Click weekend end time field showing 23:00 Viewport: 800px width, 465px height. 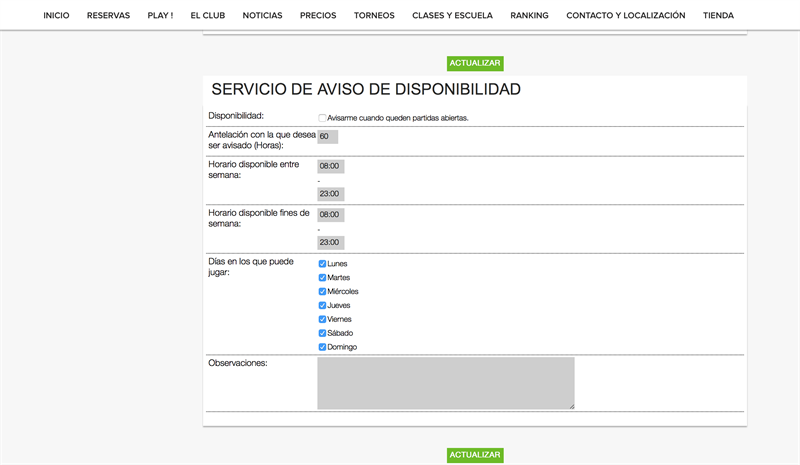click(330, 242)
